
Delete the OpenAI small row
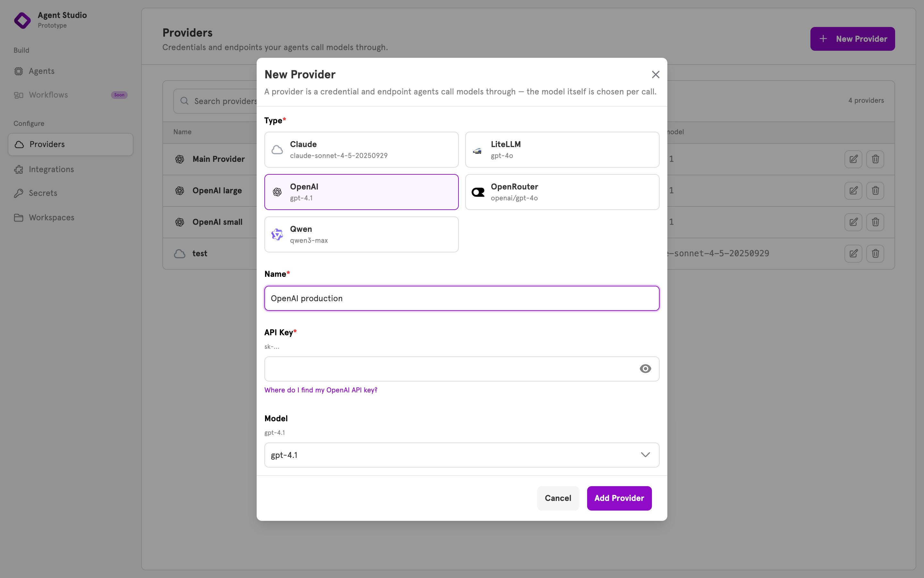point(876,222)
